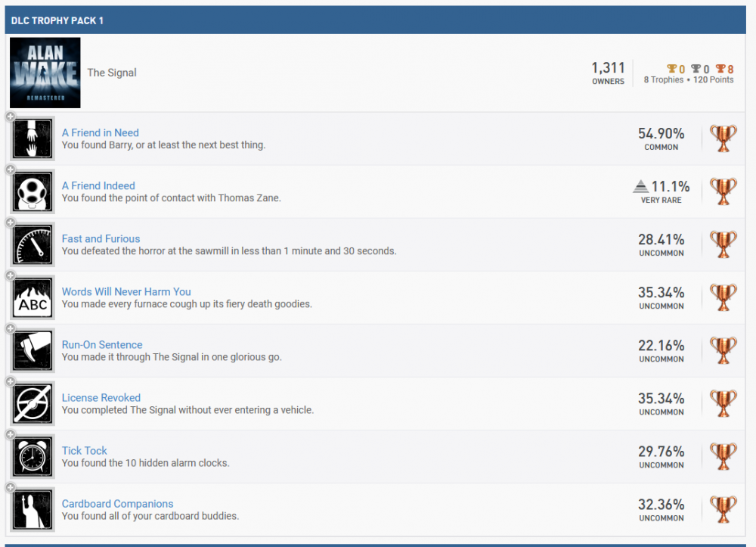Open the Words Will Never Harm You link

125,291
